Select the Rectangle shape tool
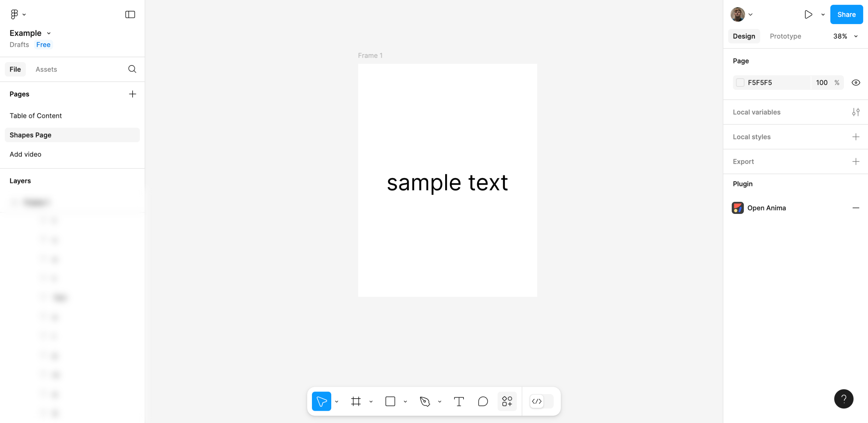 click(390, 401)
